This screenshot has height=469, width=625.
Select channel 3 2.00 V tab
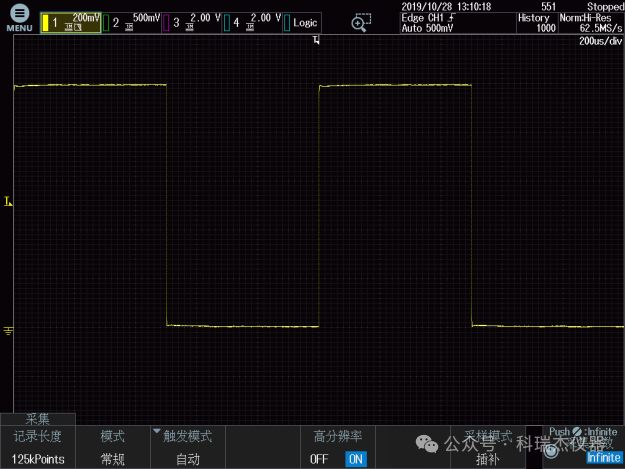(x=192, y=23)
